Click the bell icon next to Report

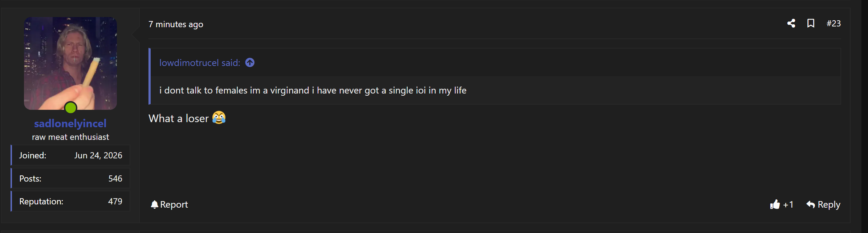point(155,204)
